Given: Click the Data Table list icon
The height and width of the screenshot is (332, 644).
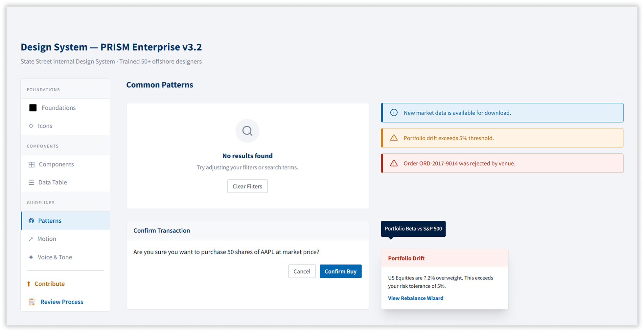Looking at the screenshot, I should click(x=31, y=182).
